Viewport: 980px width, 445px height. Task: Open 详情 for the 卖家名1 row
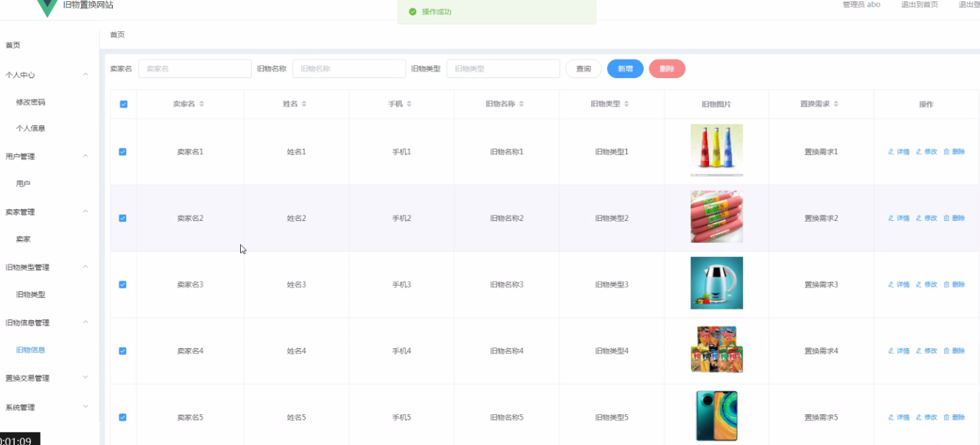899,152
